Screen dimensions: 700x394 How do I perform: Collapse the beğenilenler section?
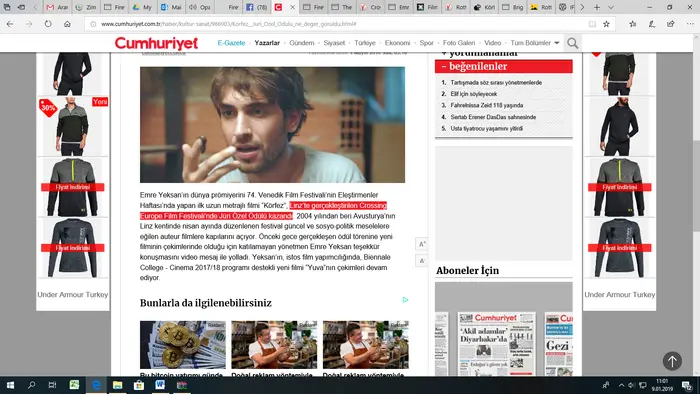[x=504, y=66]
